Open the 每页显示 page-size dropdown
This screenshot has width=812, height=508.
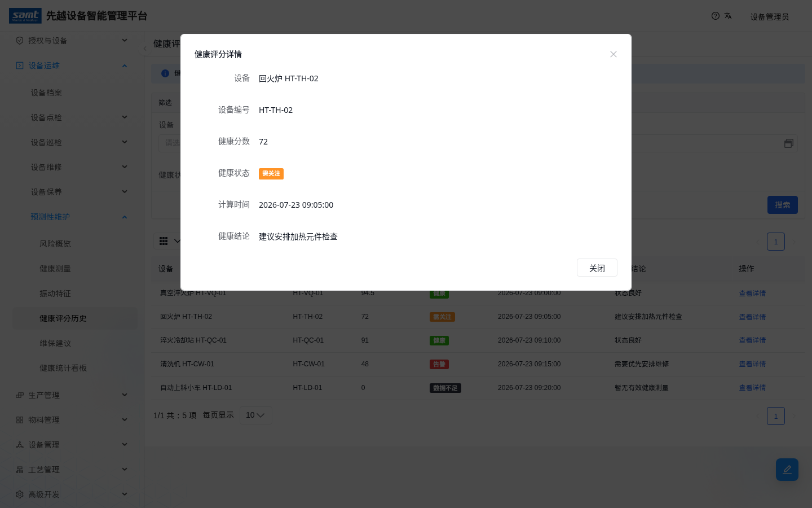coord(255,415)
